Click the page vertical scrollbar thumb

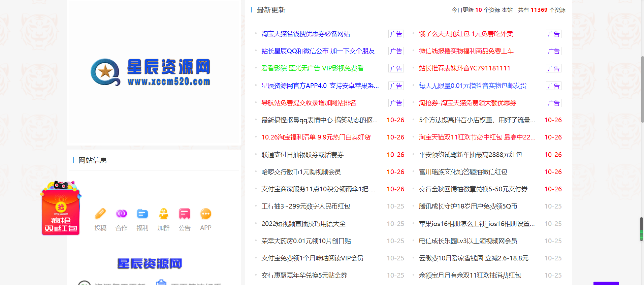(642, 89)
